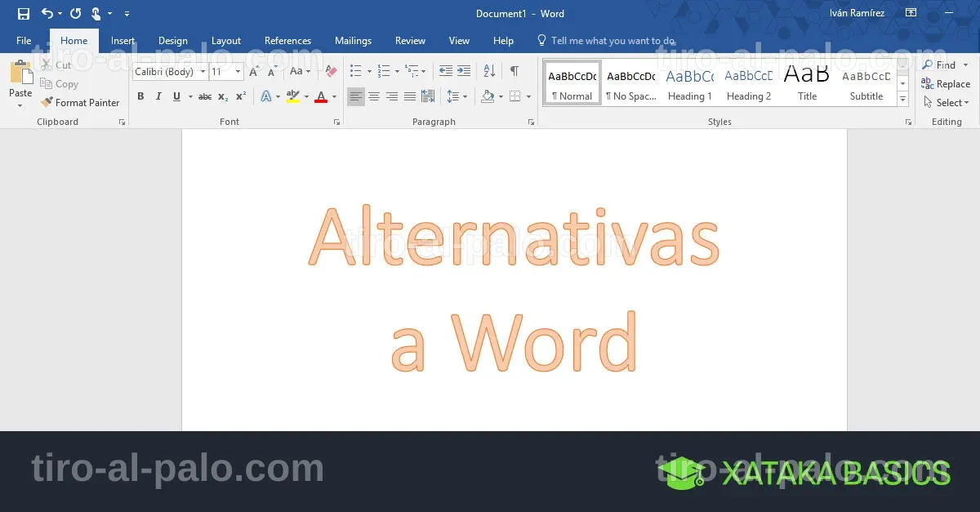Toggle Superscript formatting
The width and height of the screenshot is (980, 512).
241,96
